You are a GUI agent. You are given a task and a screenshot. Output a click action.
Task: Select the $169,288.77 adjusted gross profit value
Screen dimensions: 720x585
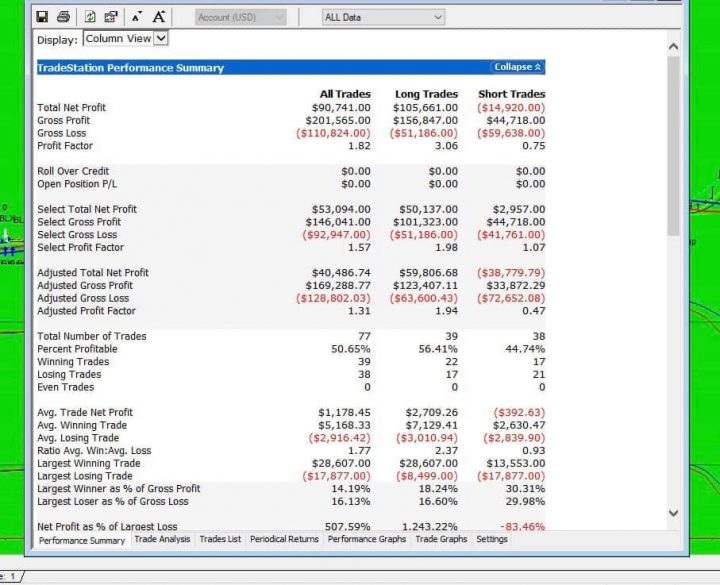coord(338,286)
